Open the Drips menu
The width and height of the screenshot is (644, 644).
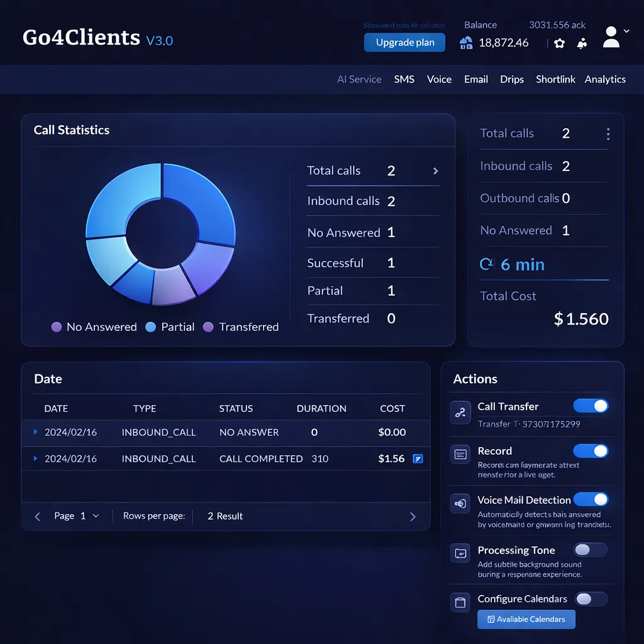(512, 79)
